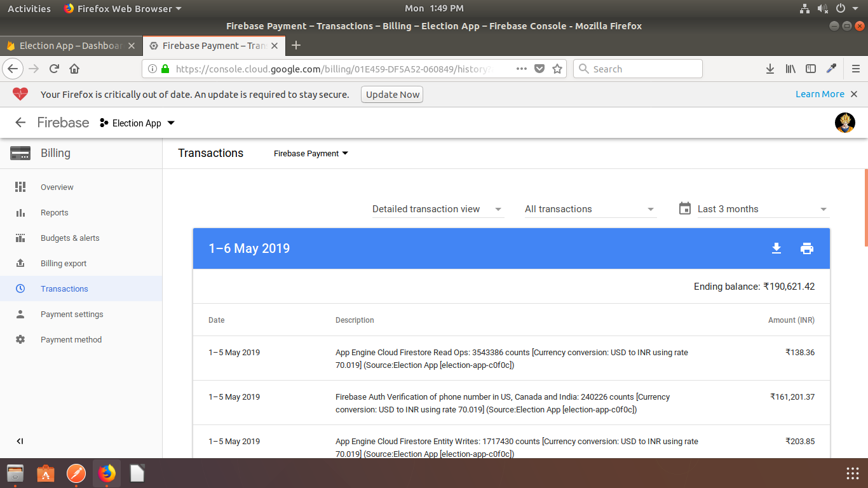Select the Firebase Payment – Transactions tab
868x488 pixels.
click(214, 46)
